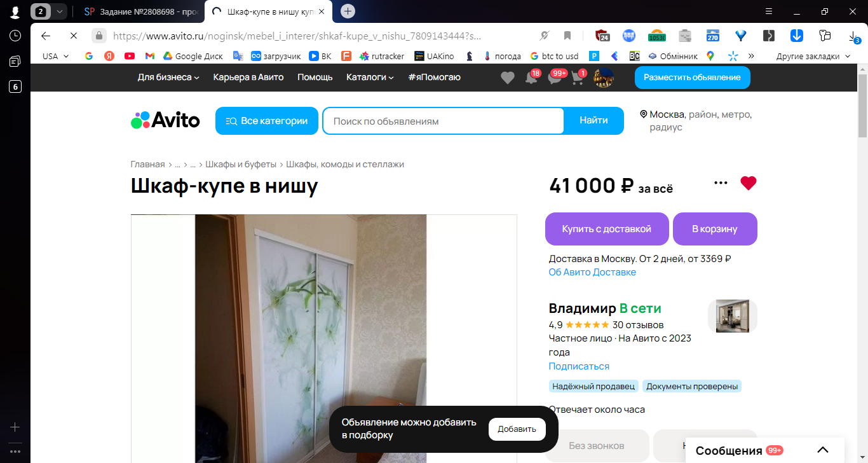
Task: Open the Обмінник bookmark
Action: (x=672, y=56)
